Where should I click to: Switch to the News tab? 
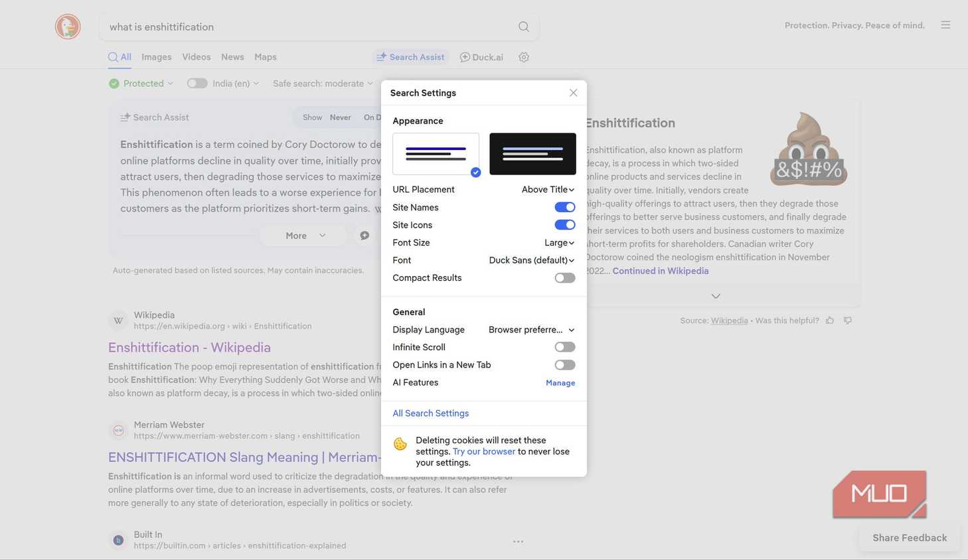point(232,57)
